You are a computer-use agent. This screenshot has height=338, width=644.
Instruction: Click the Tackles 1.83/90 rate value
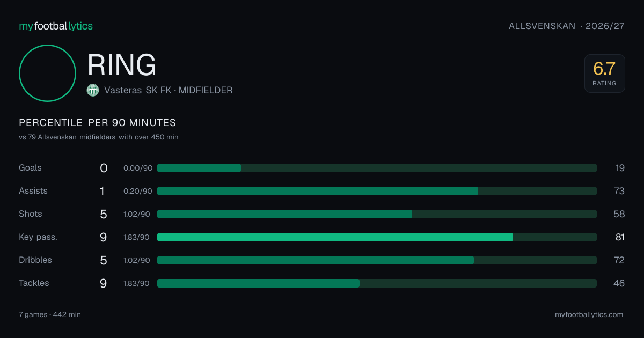click(136, 283)
